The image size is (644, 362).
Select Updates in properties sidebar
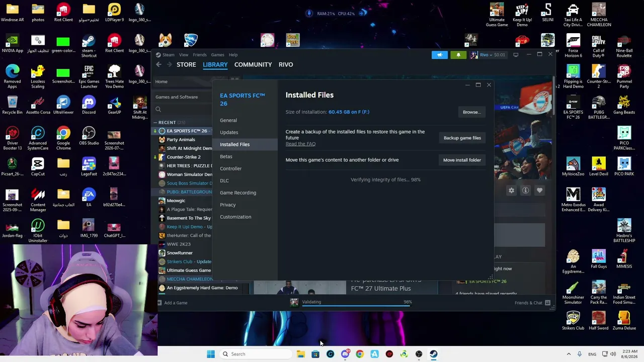(229, 132)
